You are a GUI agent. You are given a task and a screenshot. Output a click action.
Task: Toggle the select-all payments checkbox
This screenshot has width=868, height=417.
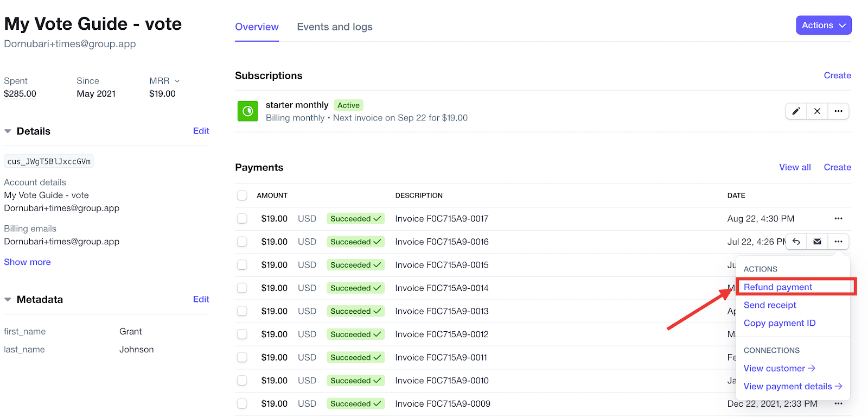point(242,195)
